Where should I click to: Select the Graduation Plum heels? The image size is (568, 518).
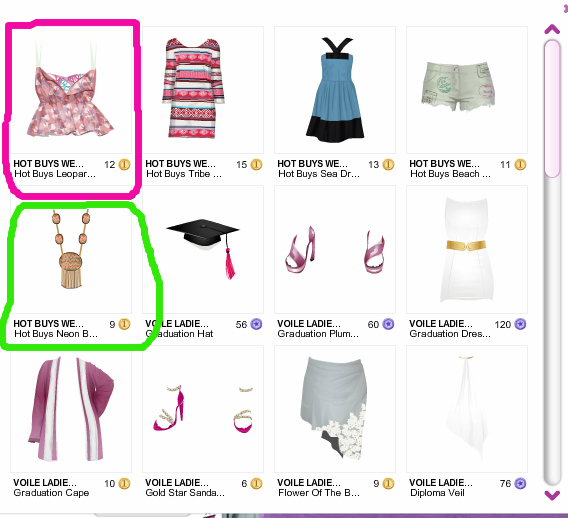(x=335, y=250)
